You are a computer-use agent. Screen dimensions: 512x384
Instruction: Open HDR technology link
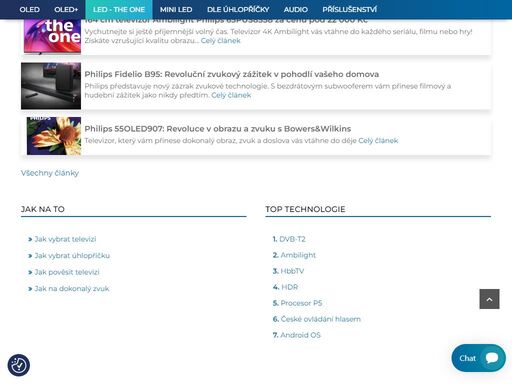[290, 287]
